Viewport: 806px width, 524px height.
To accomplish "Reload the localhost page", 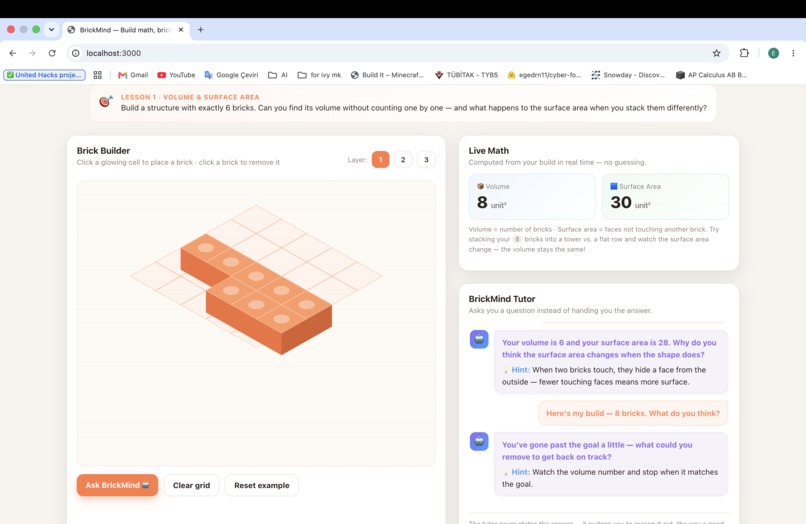I will pyautogui.click(x=52, y=53).
